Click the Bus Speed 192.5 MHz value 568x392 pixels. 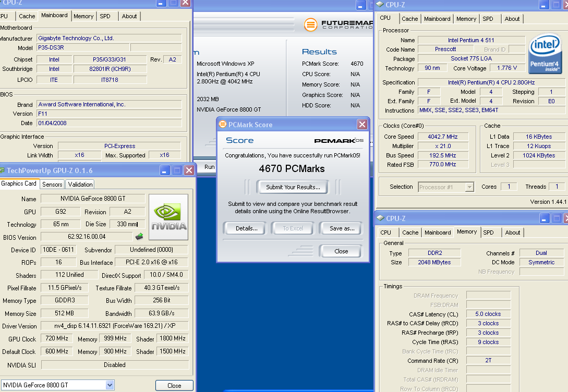pos(443,155)
